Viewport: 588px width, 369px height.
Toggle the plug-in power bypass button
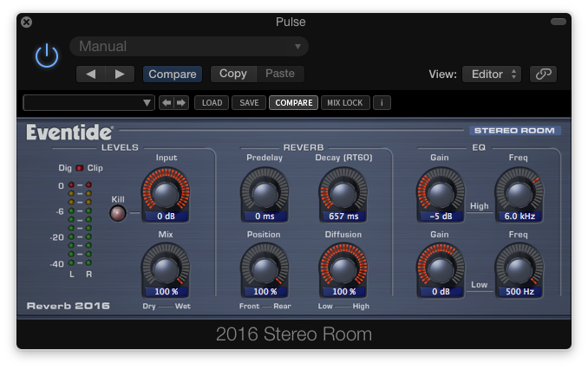pos(47,55)
